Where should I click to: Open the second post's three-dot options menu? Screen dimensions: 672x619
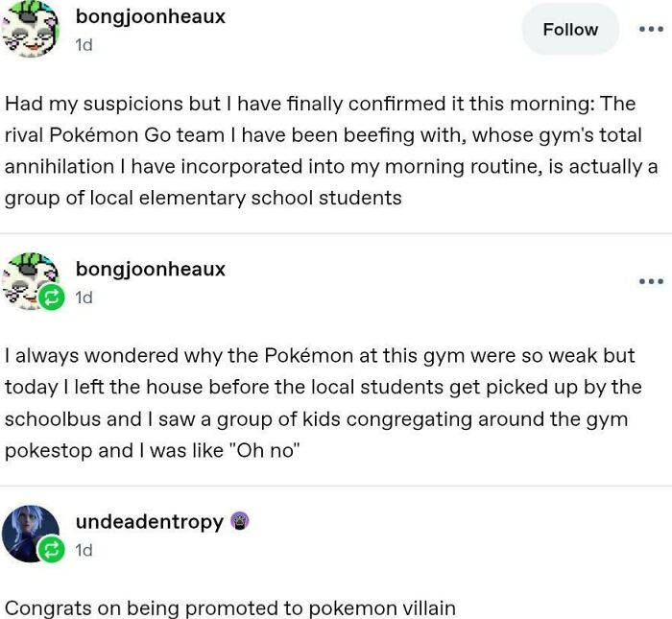click(651, 281)
